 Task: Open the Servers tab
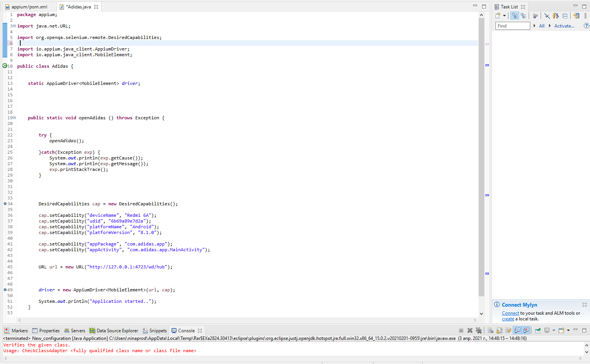coord(75,331)
